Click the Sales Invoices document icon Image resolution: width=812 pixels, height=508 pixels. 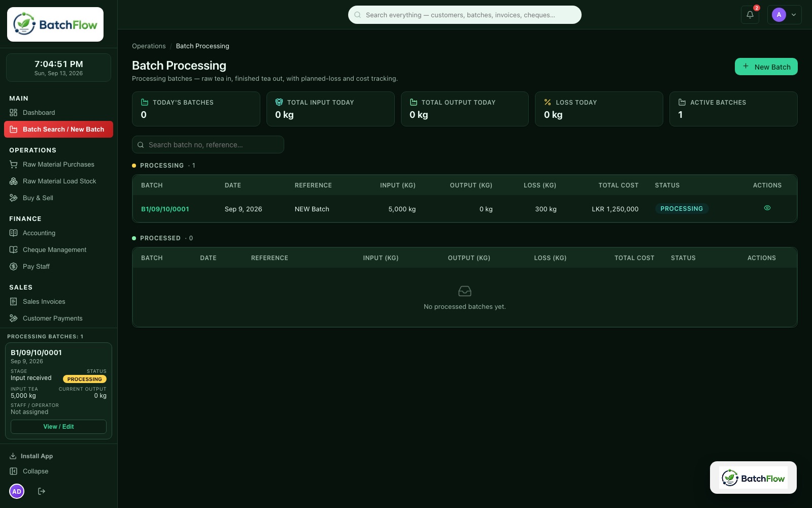(x=14, y=302)
